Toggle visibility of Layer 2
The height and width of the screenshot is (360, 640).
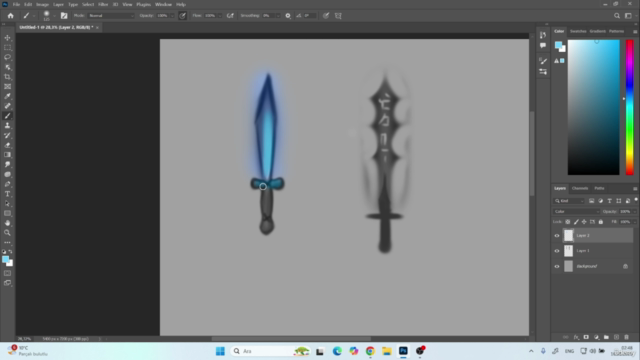[x=557, y=236]
